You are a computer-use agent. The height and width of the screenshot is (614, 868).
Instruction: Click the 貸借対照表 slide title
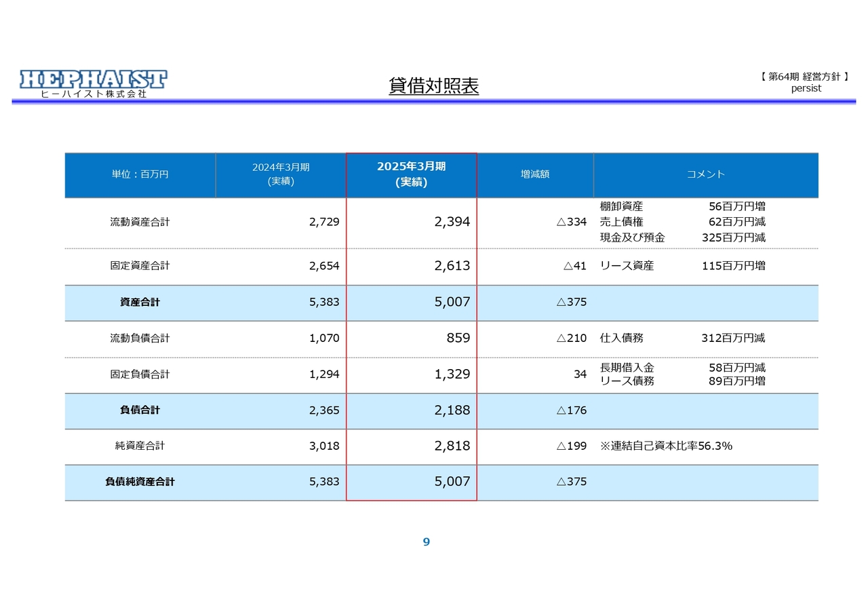pyautogui.click(x=434, y=86)
